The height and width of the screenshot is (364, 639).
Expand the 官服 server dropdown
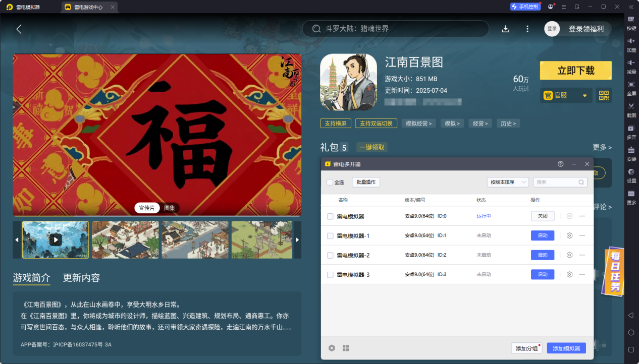pyautogui.click(x=566, y=95)
